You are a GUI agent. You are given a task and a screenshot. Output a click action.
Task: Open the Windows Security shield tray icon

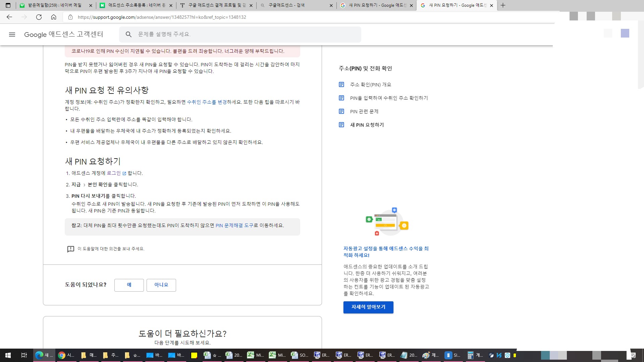click(x=507, y=355)
